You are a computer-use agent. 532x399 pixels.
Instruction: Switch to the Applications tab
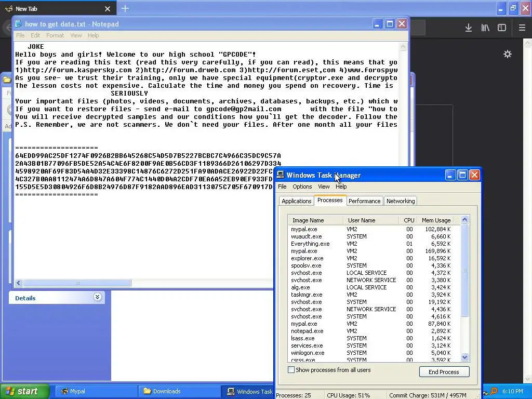coord(296,201)
